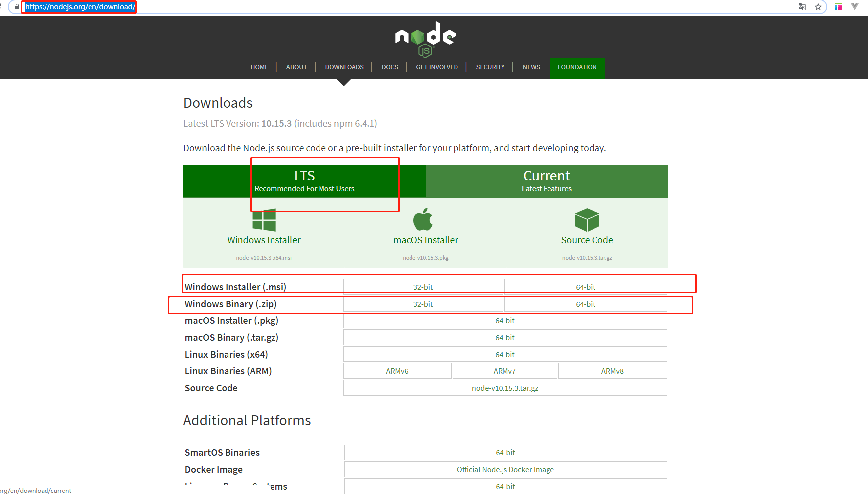Click the V-shaped extension icon
Screen dimensions: 868x494
(855, 7)
